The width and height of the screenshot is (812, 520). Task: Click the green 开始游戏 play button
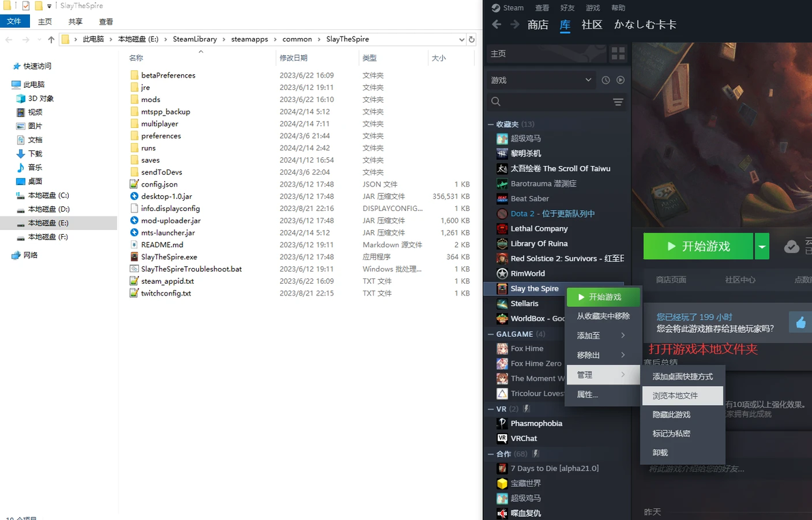coord(698,246)
